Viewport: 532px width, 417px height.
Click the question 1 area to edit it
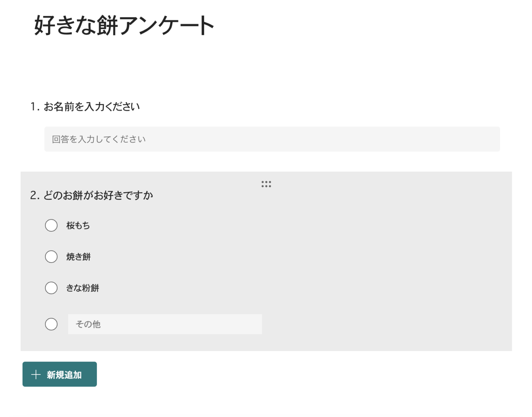coord(85,107)
